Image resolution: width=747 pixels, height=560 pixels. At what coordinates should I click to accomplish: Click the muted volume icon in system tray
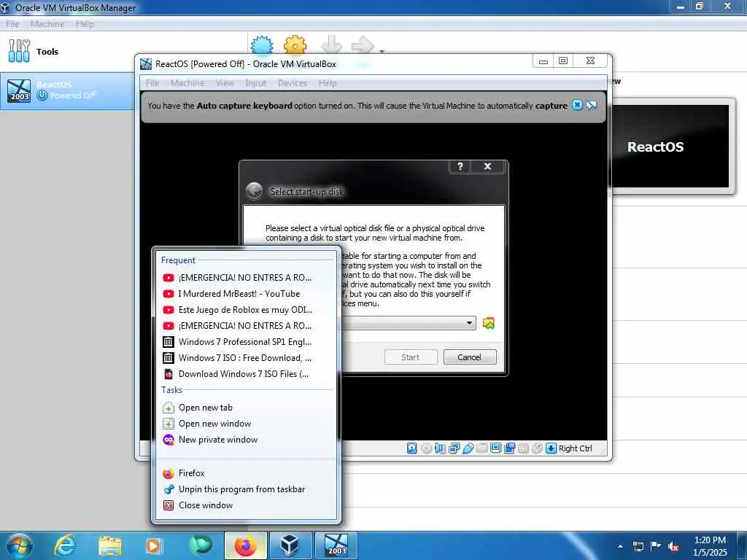coord(673,546)
